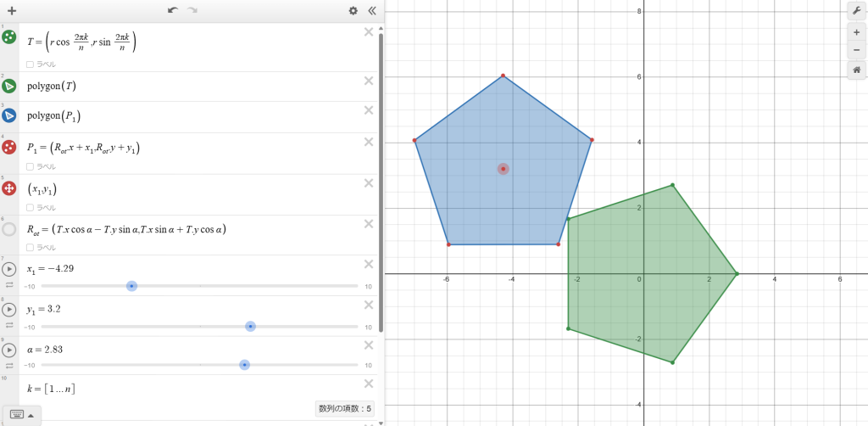Zoom out on the graph
This screenshot has height=426, width=868.
tap(856, 50)
